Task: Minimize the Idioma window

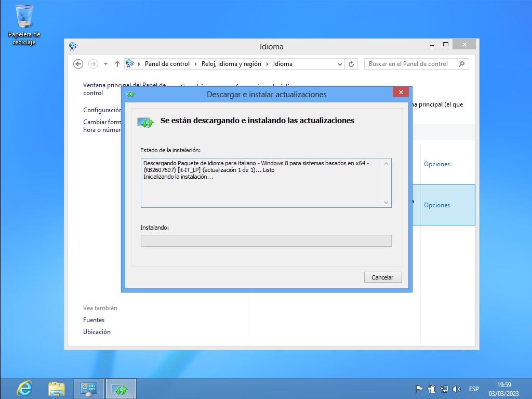Action: tap(432, 45)
